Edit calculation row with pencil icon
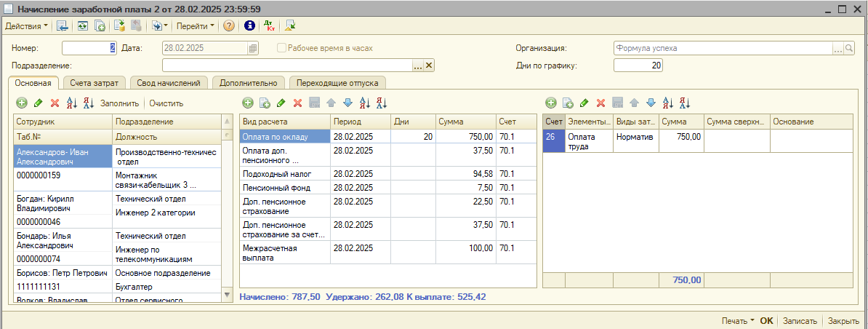The height and width of the screenshot is (329, 868). coord(281,103)
